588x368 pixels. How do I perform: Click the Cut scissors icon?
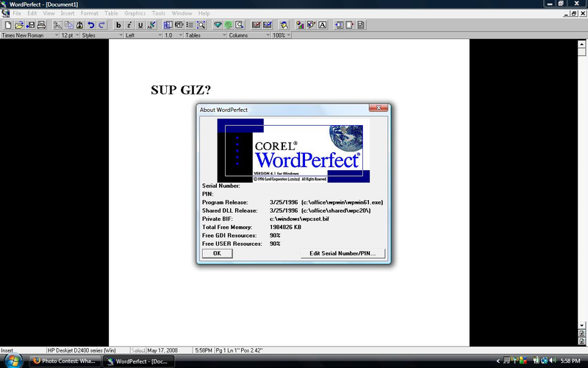click(57, 25)
